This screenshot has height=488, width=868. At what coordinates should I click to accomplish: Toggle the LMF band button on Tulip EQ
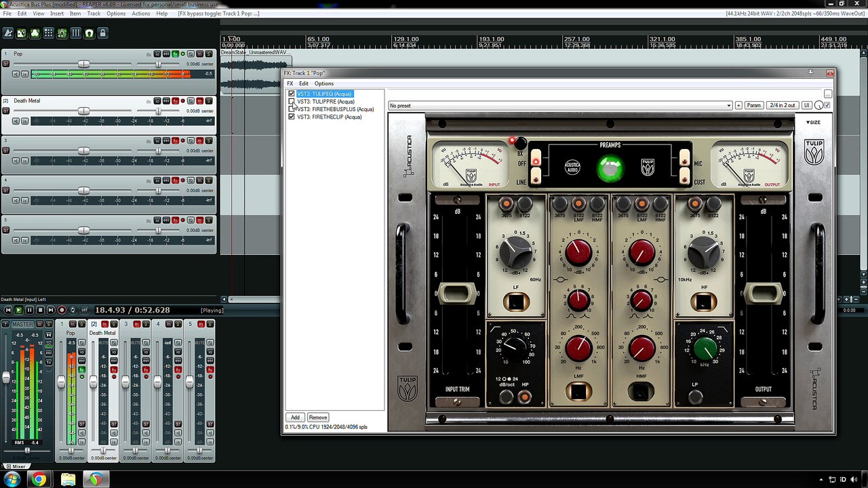pos(578,391)
